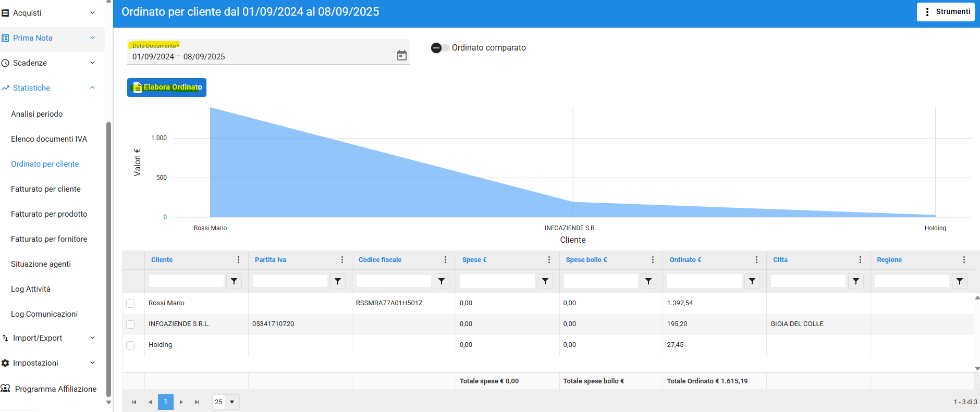Click the Cliente filter text box
This screenshot has height=412, width=980.
186,281
